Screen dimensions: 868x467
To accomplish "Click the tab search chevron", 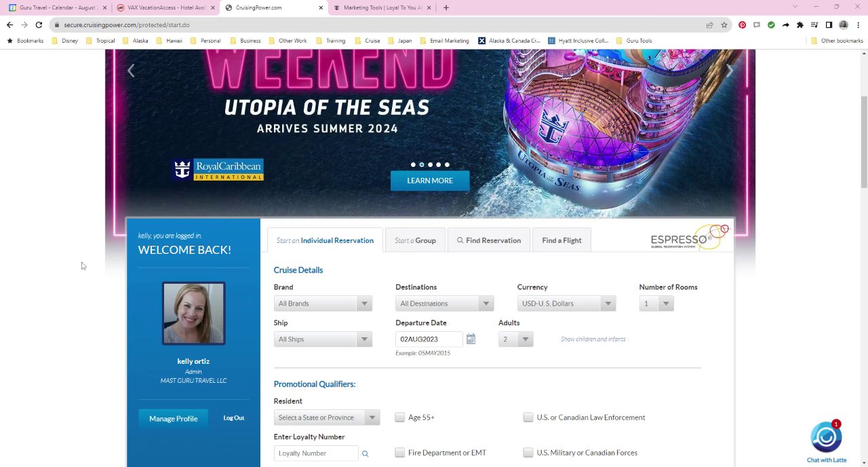I will (x=795, y=7).
